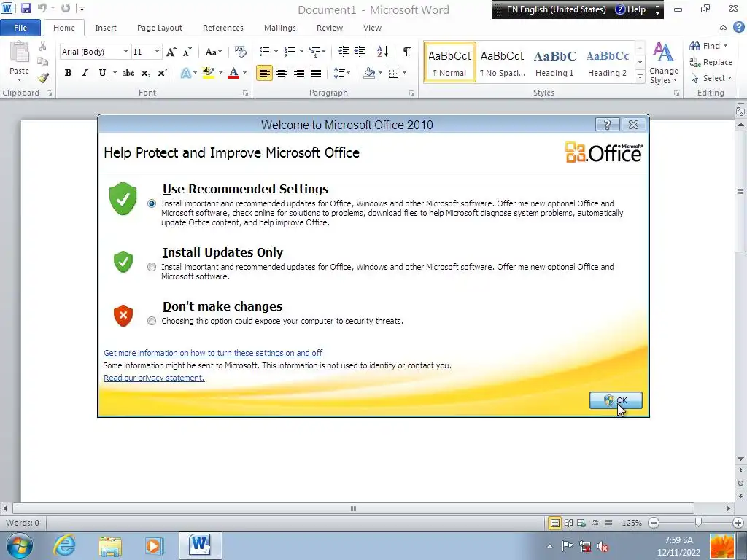Select Don't make changes radio button
747x560 pixels.
(152, 321)
